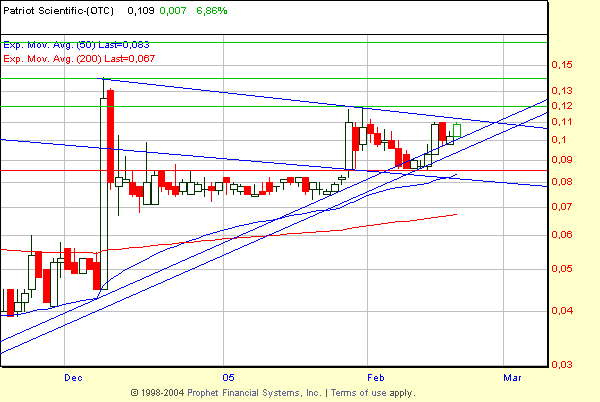This screenshot has width=600, height=402.
Task: Click the Patriot Scientific-(OTC) chart title
Action: (61, 11)
